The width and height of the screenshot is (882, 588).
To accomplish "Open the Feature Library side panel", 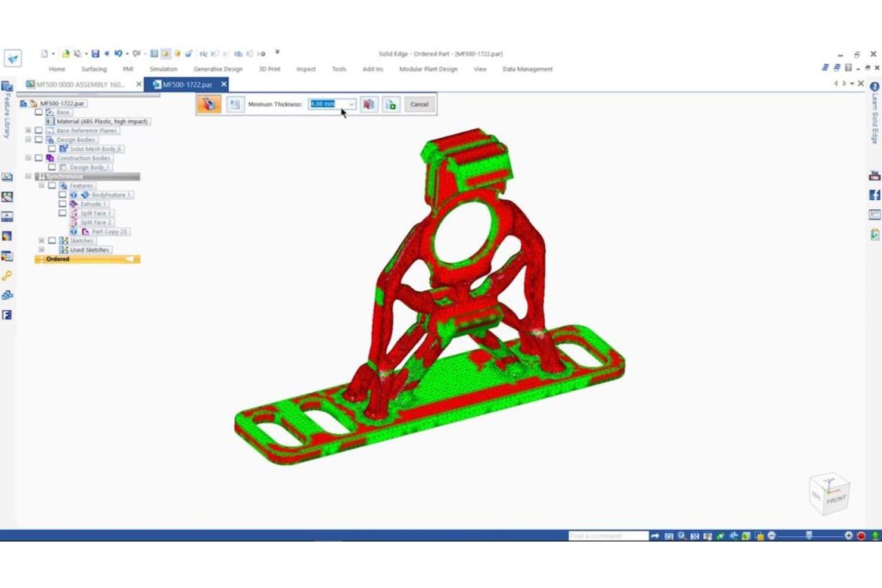I will click(7, 110).
